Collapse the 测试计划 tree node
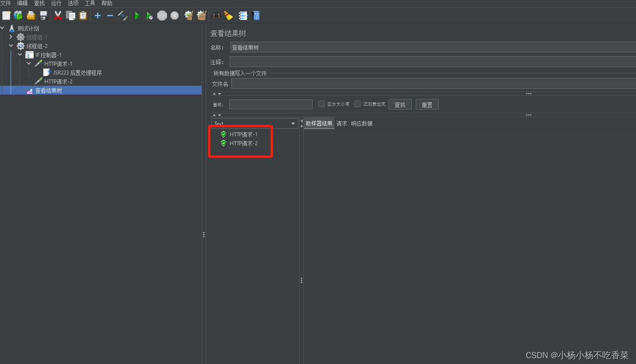 3,28
